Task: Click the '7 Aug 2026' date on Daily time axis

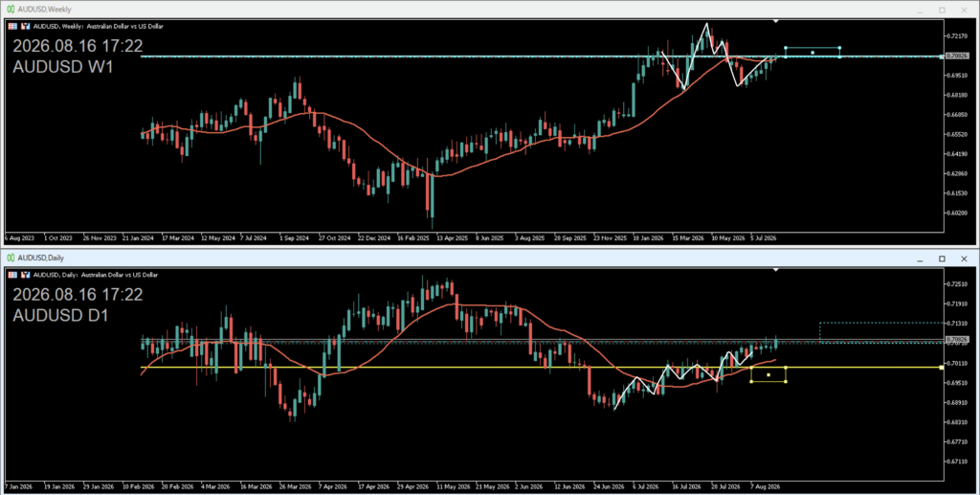Action: click(766, 486)
